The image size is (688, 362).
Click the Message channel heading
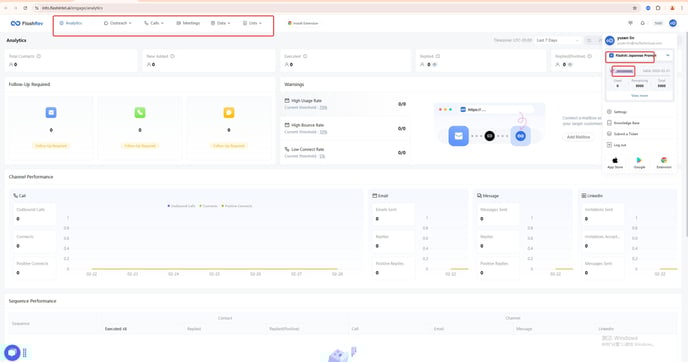[x=488, y=196]
